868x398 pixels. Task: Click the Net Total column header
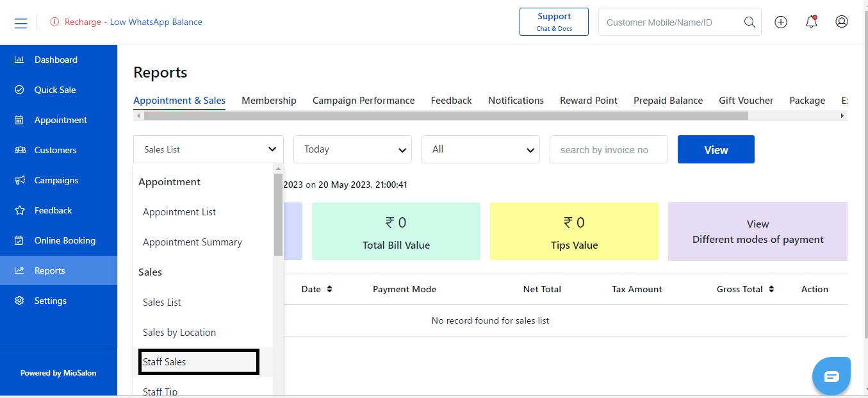(542, 289)
